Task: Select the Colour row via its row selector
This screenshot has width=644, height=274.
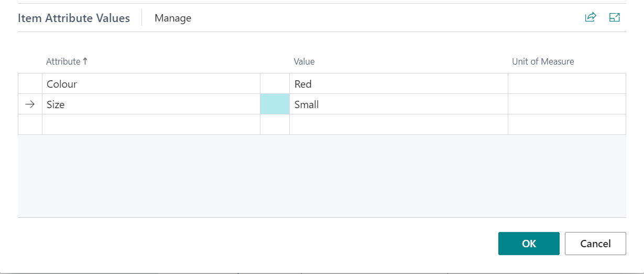Action: click(x=30, y=84)
